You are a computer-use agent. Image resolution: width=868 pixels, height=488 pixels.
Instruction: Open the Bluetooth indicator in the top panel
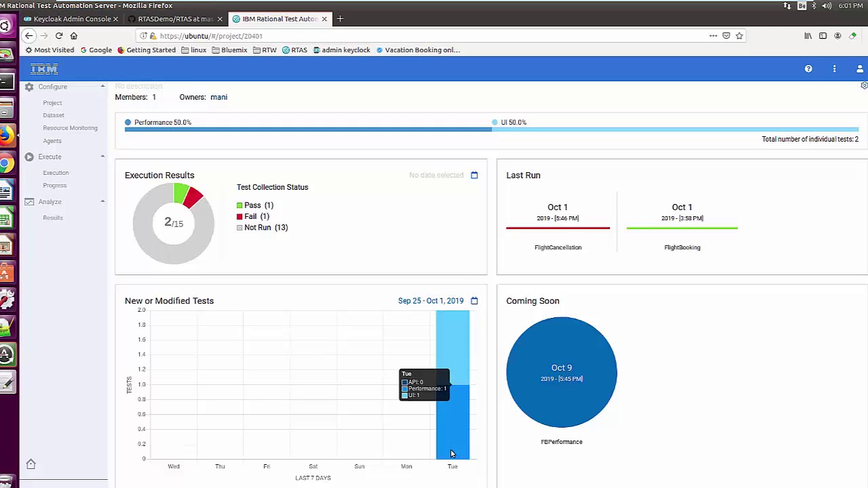click(x=814, y=5)
